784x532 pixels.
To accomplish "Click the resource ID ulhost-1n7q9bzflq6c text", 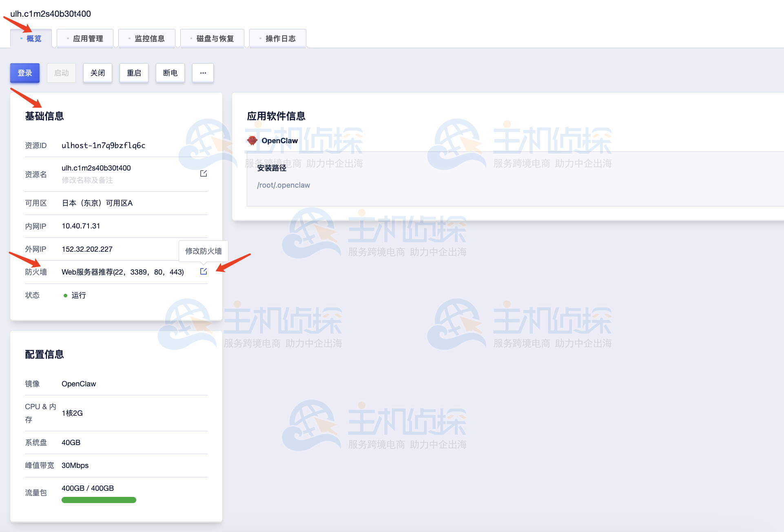I will pos(103,145).
